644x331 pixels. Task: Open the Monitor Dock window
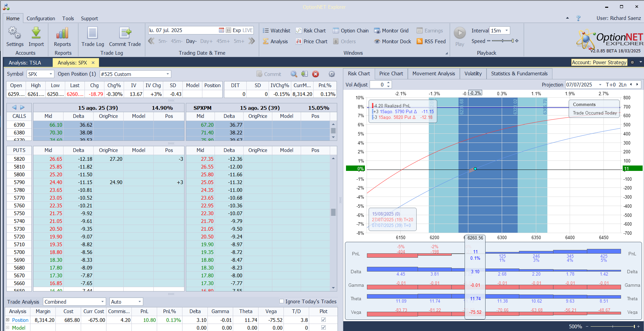[393, 42]
